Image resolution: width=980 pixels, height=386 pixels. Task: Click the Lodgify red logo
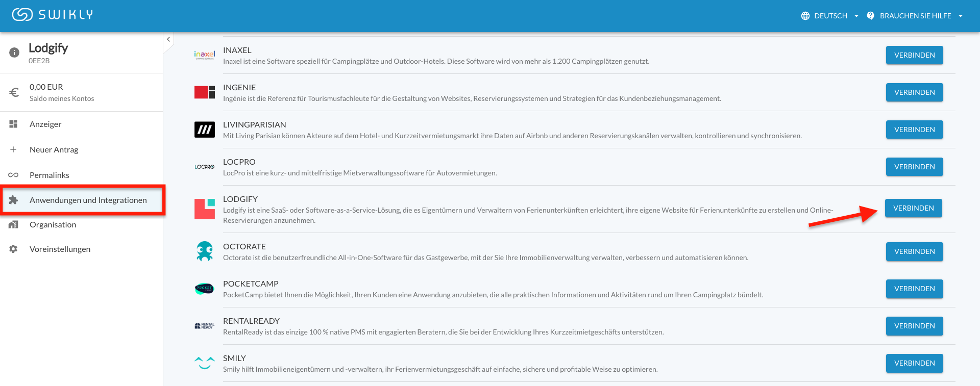205,209
